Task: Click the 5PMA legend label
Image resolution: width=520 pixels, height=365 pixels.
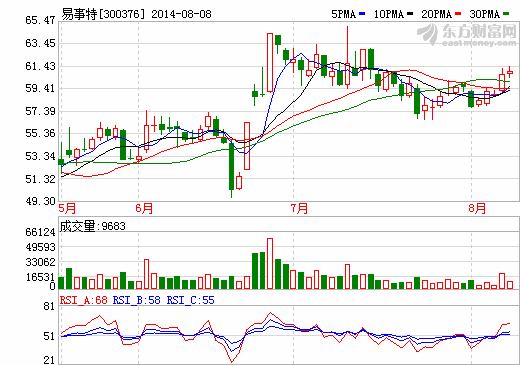Action: 343,14
